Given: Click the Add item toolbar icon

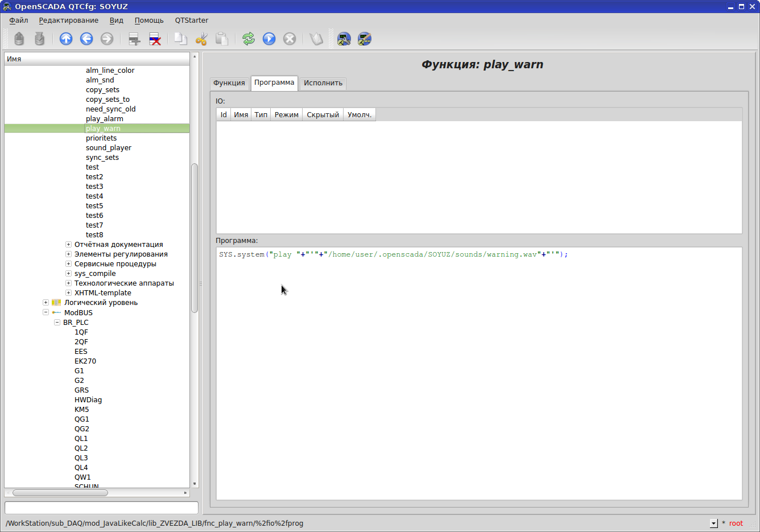Looking at the screenshot, I should (x=134, y=39).
